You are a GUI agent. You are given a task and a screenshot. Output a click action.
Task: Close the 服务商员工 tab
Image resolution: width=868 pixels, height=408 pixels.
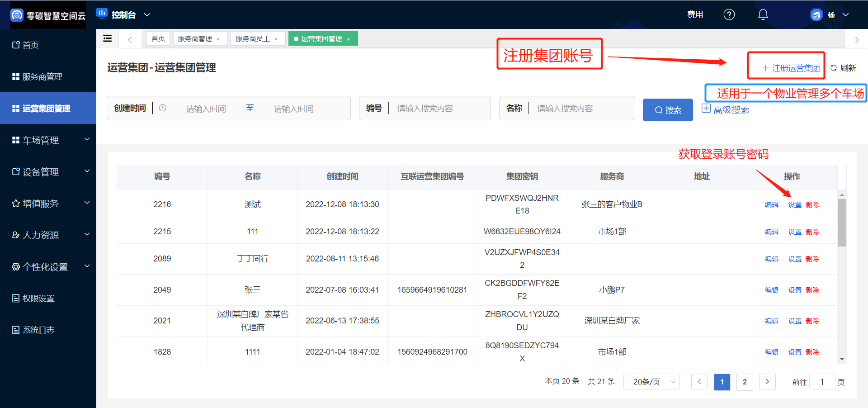pyautogui.click(x=276, y=39)
